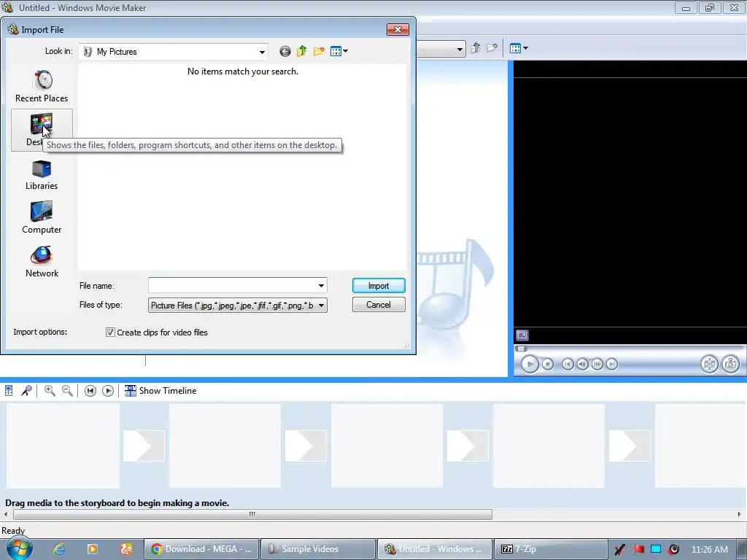The width and height of the screenshot is (747, 560).
Task: Open Libraries from the places bar
Action: click(x=42, y=175)
